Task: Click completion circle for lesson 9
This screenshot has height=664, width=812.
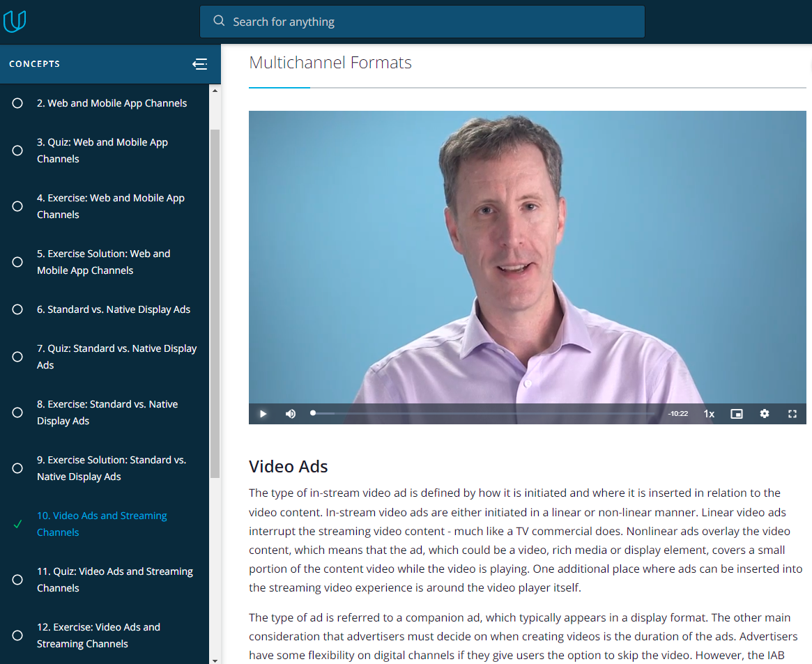Action: pos(17,468)
